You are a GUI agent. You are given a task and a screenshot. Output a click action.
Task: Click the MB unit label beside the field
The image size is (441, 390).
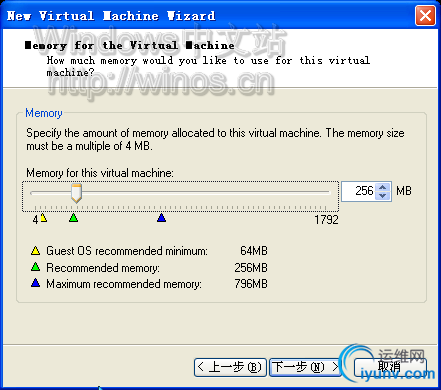404,191
